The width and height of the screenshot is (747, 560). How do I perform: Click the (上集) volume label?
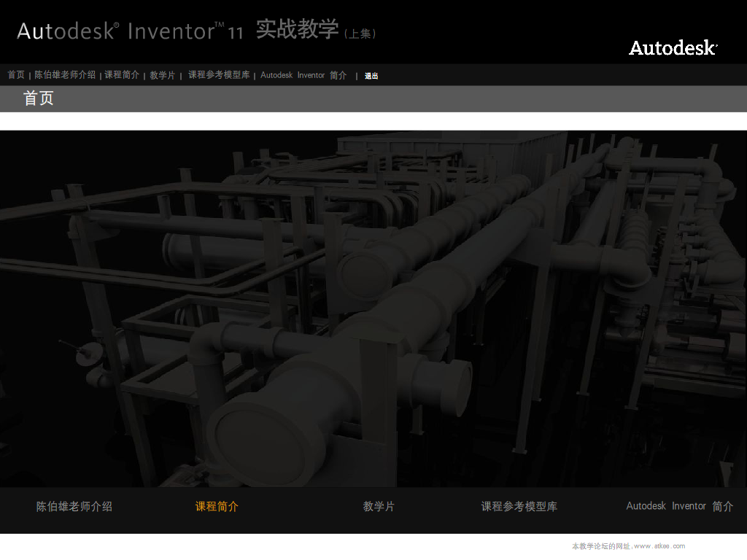[360, 34]
